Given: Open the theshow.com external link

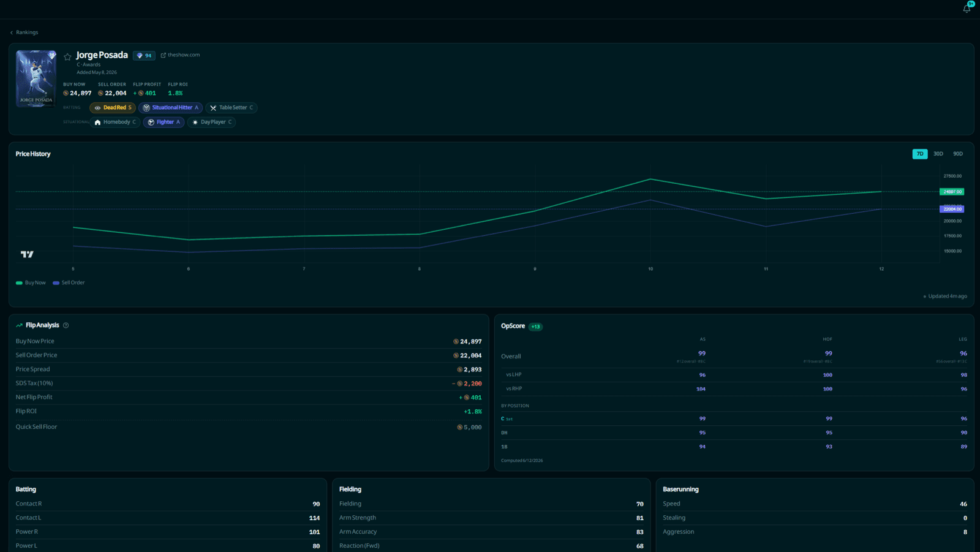Looking at the screenshot, I should (180, 55).
